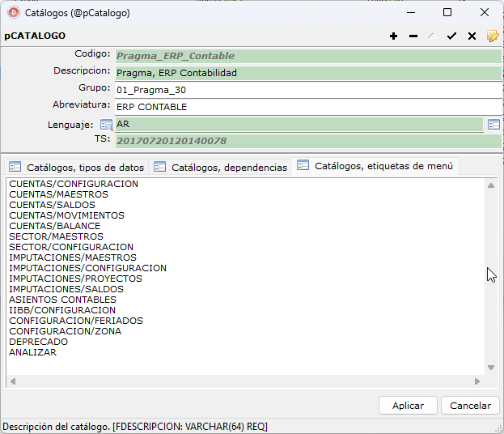Click the SECTOR/MAESTROS entry
This screenshot has width=504, height=434.
click(57, 236)
